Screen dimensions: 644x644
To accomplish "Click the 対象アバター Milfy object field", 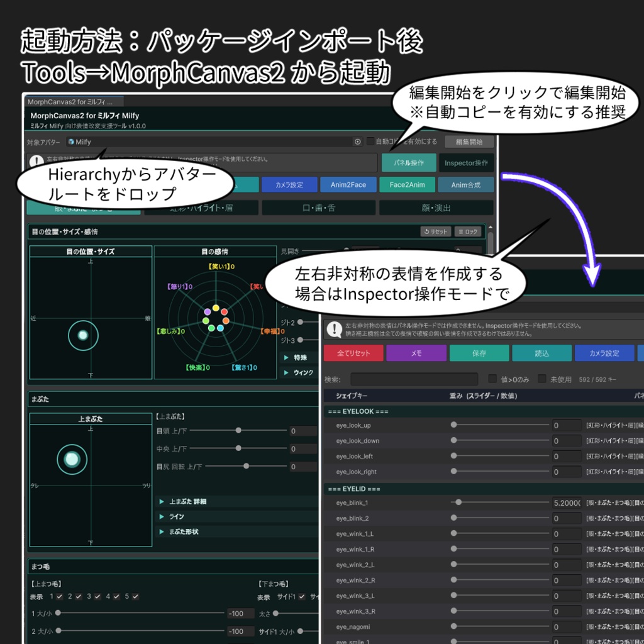I will click(214, 142).
